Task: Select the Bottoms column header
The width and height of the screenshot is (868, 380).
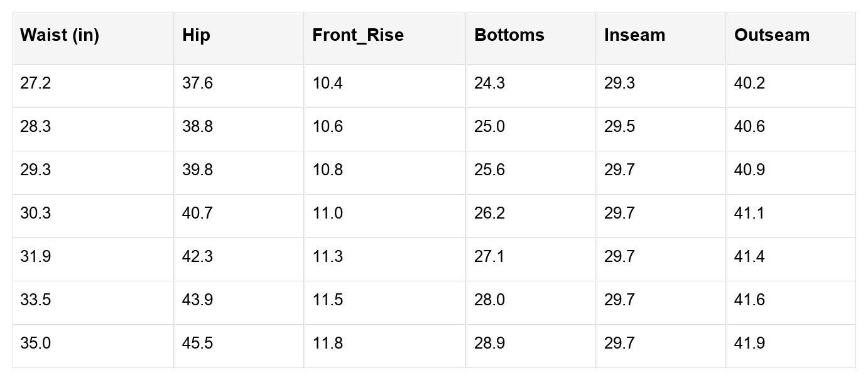Action: pyautogui.click(x=509, y=35)
